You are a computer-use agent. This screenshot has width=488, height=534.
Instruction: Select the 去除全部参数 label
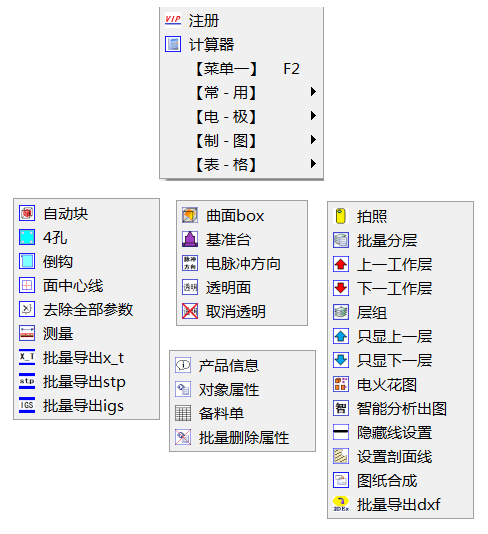88,309
